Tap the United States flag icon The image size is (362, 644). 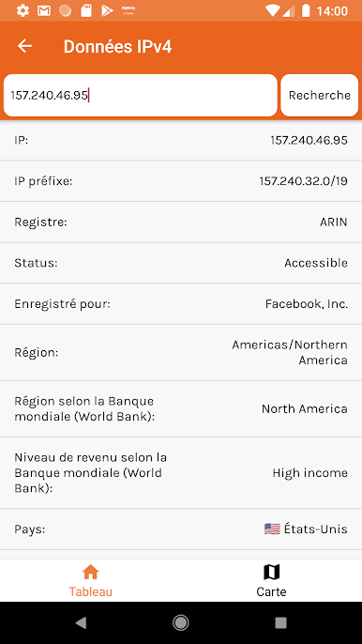(x=272, y=529)
